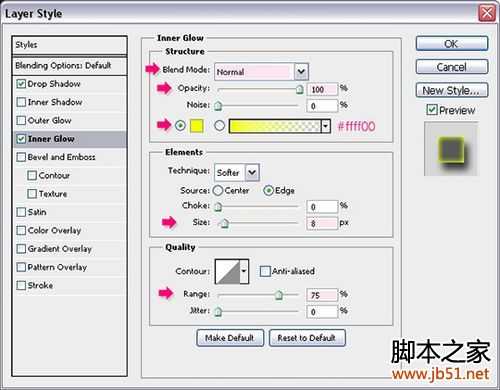
Task: Toggle the Drop Shadow checkbox
Action: [21, 84]
